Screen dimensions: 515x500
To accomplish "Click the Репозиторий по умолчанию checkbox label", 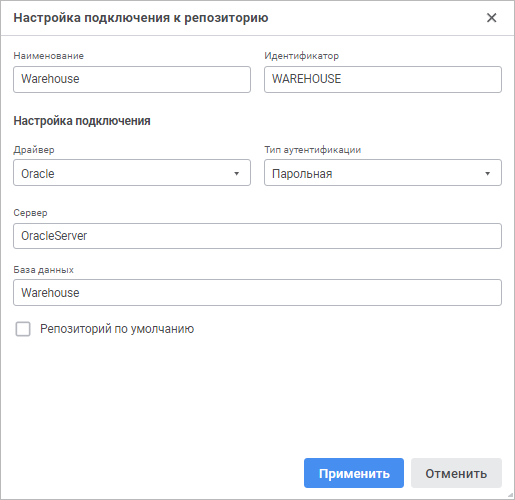I will [x=117, y=329].
